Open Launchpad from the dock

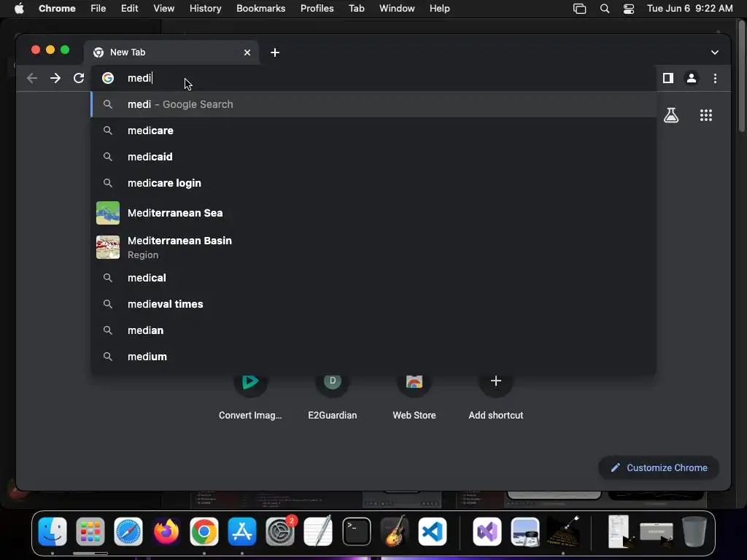[90, 531]
